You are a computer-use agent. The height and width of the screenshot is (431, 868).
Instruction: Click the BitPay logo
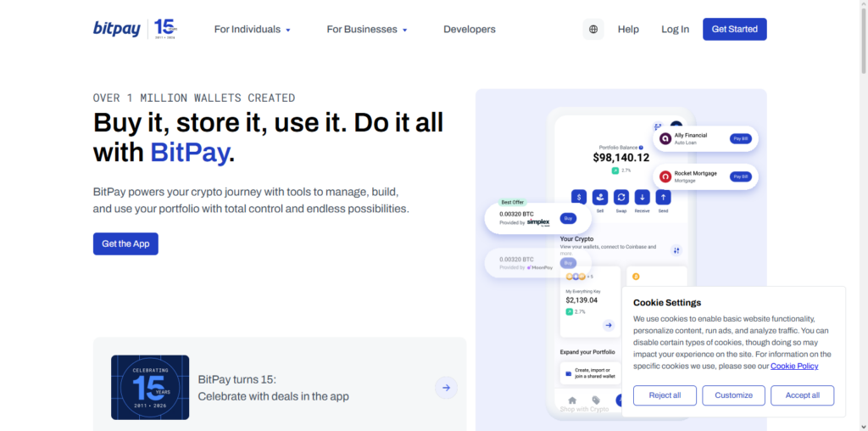pos(117,29)
